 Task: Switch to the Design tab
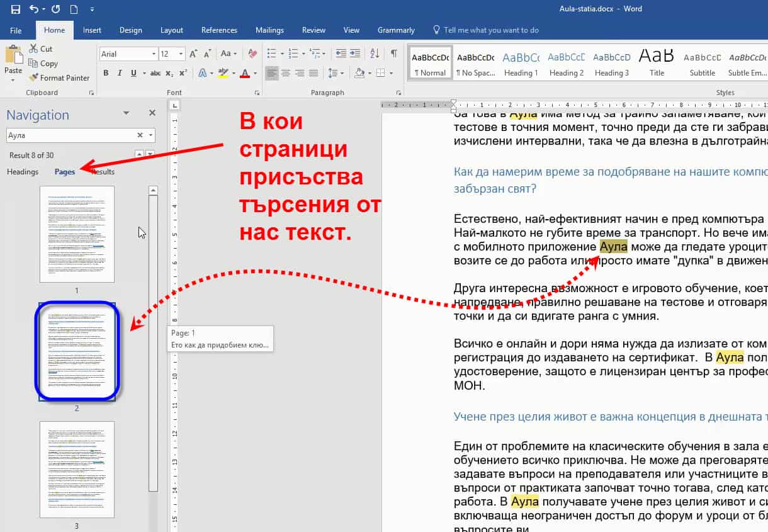[130, 30]
